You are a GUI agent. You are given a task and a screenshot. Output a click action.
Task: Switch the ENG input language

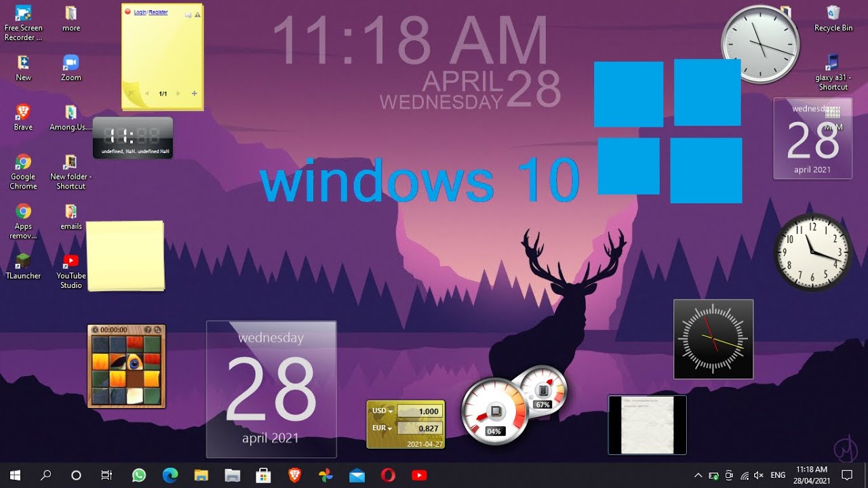[x=778, y=475]
